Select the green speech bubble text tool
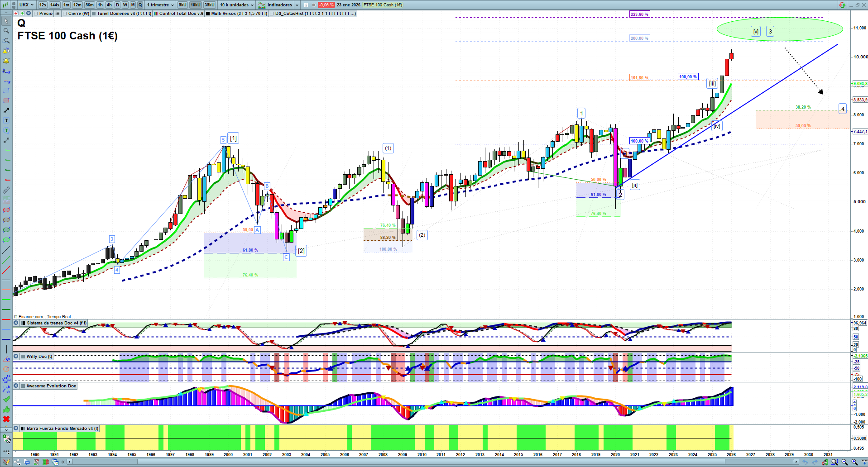 (x=6, y=131)
